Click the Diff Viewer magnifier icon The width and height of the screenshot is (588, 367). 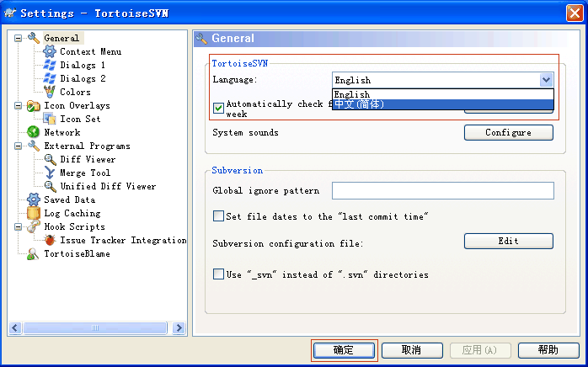click(x=50, y=159)
